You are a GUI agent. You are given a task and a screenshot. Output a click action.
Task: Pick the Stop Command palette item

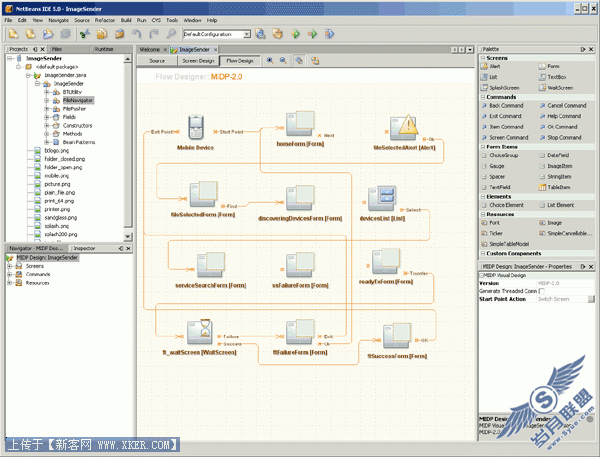561,137
